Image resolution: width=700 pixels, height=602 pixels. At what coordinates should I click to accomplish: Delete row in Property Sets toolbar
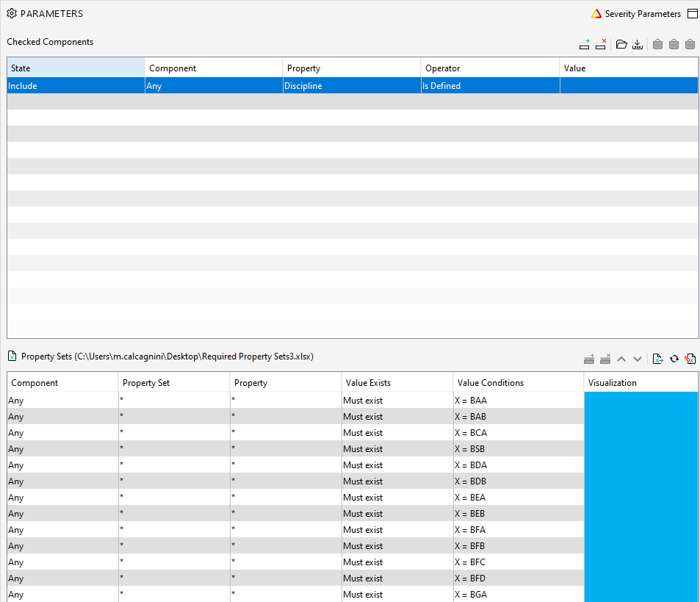coord(605,359)
